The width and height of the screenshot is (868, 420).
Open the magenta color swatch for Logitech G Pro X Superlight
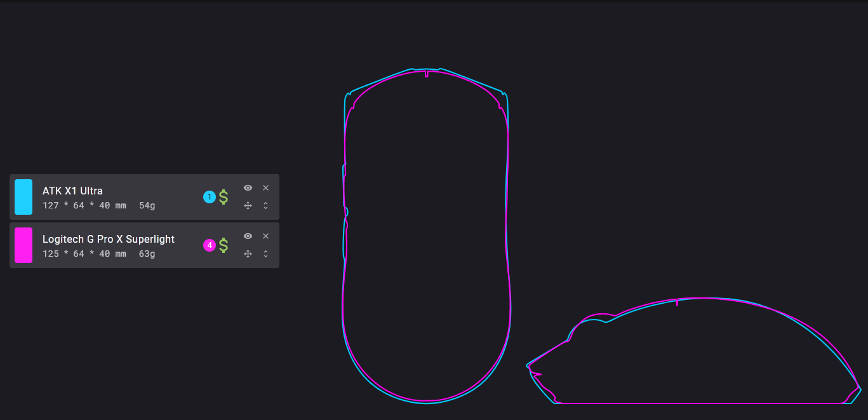pos(23,245)
